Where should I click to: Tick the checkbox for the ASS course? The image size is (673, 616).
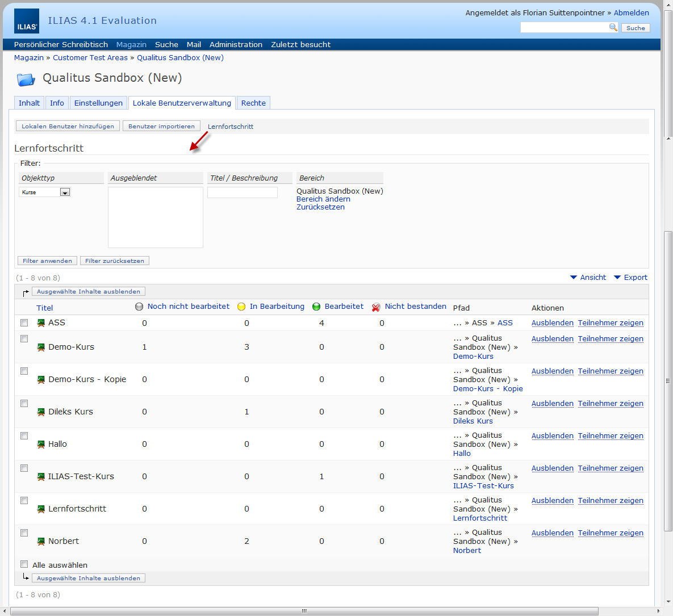pos(24,323)
